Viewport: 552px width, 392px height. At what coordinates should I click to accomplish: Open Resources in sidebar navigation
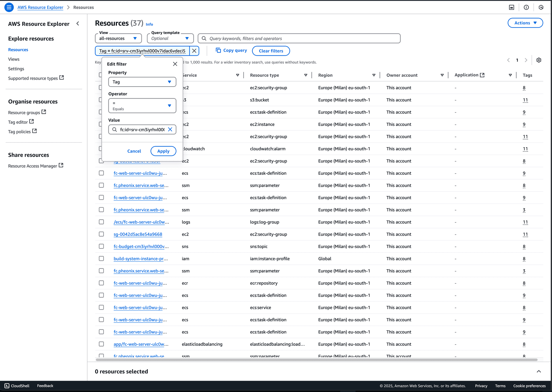point(18,50)
